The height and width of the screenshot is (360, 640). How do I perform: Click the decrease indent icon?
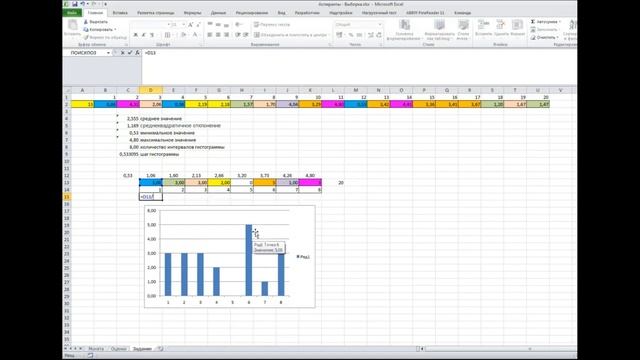238,35
